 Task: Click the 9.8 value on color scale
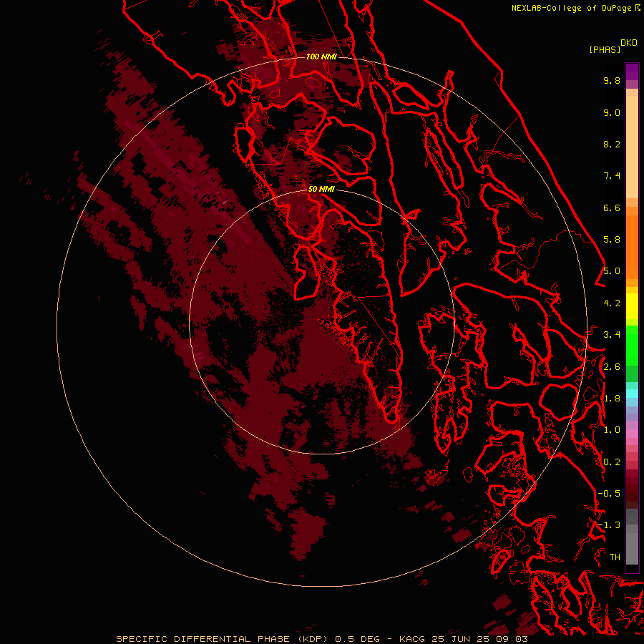pyautogui.click(x=612, y=80)
